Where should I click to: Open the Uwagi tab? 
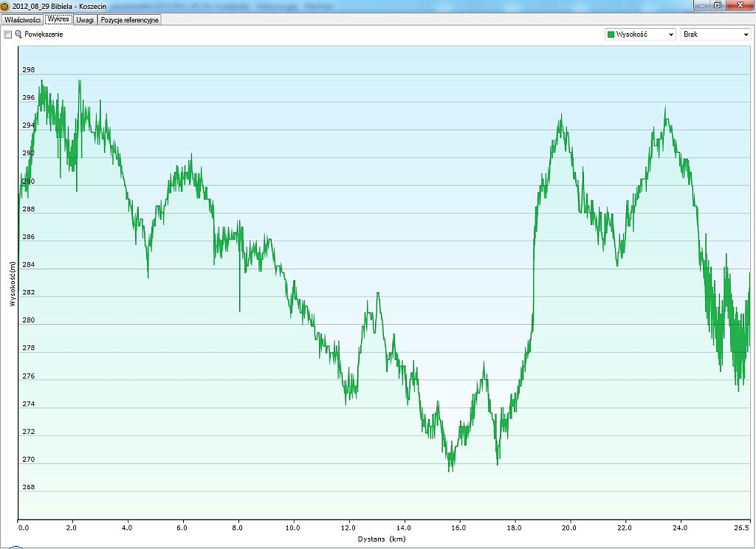click(85, 20)
